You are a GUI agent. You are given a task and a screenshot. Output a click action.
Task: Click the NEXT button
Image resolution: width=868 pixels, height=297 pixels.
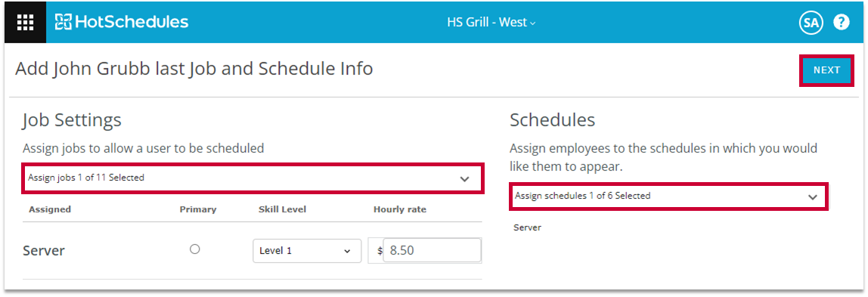point(826,70)
